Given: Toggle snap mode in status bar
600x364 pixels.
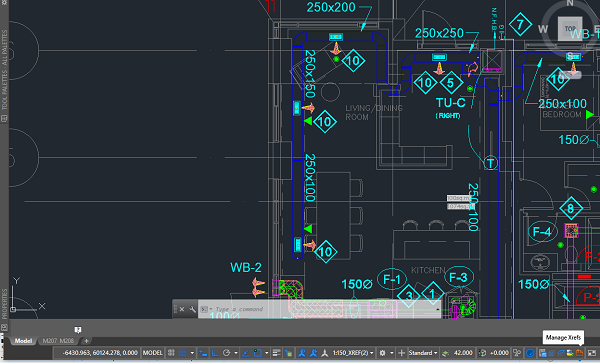Looking at the screenshot, I should [x=183, y=353].
